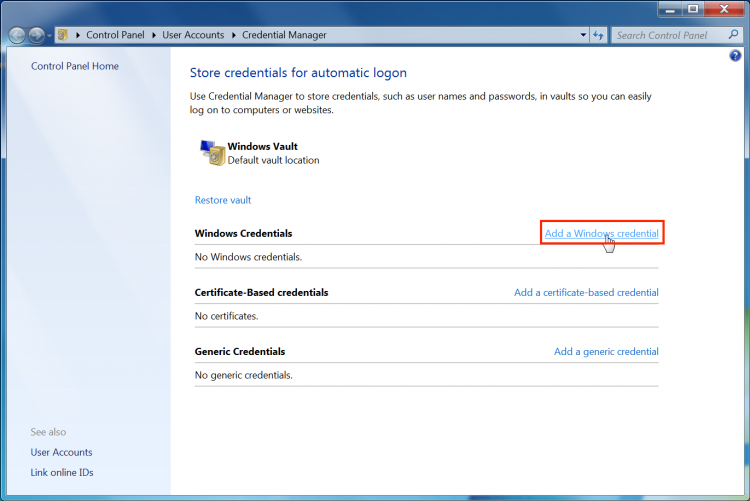Expand the arrow after User Accounts breadcrumb

tap(233, 35)
